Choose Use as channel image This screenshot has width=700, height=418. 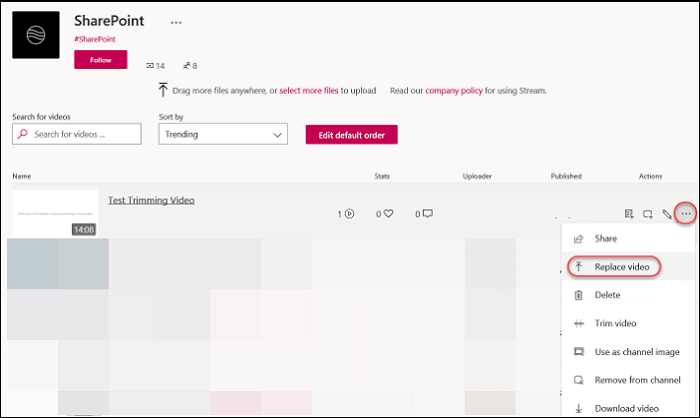(x=628, y=352)
